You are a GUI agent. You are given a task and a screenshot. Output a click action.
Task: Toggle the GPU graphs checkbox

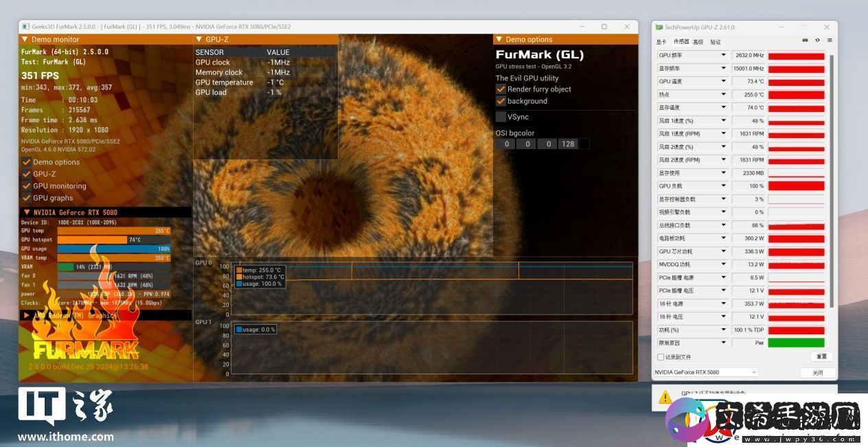tap(27, 198)
